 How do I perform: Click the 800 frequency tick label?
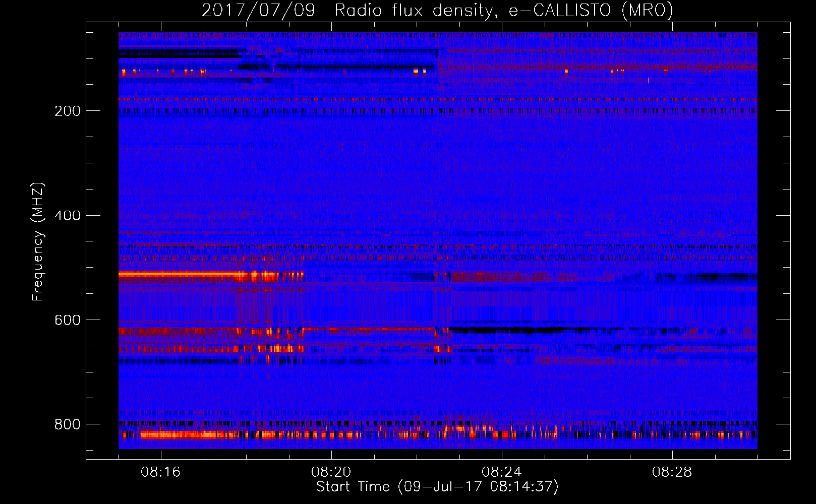click(x=68, y=425)
